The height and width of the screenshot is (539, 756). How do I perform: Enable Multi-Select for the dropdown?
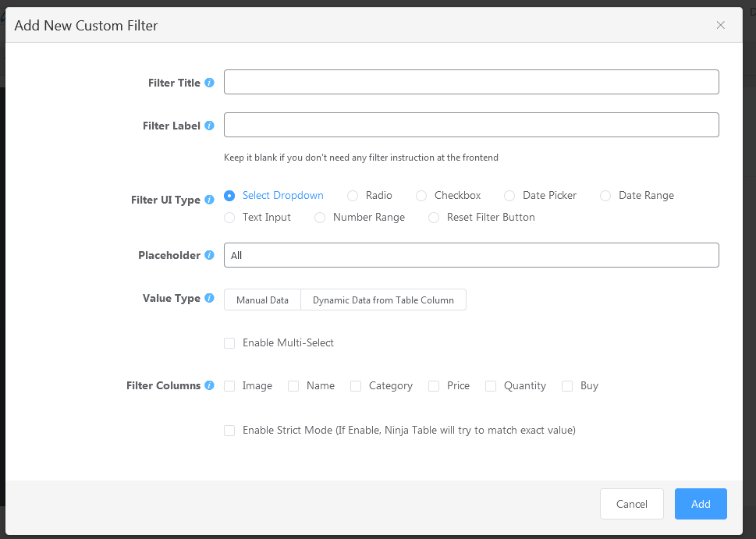(x=229, y=342)
